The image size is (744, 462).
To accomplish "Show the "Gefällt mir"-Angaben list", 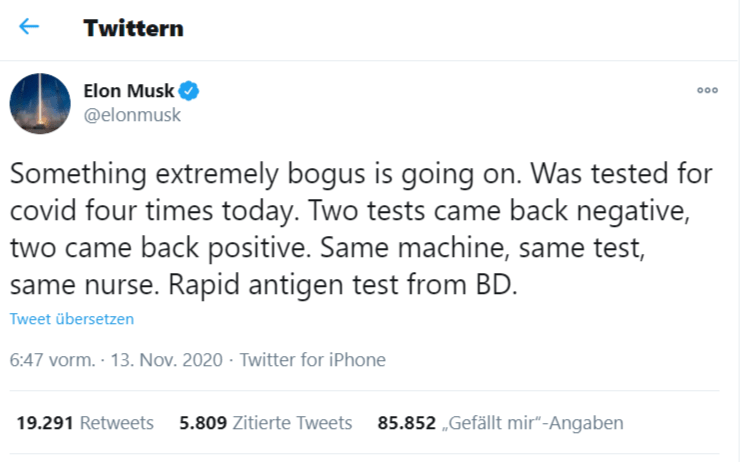I will coord(535,423).
